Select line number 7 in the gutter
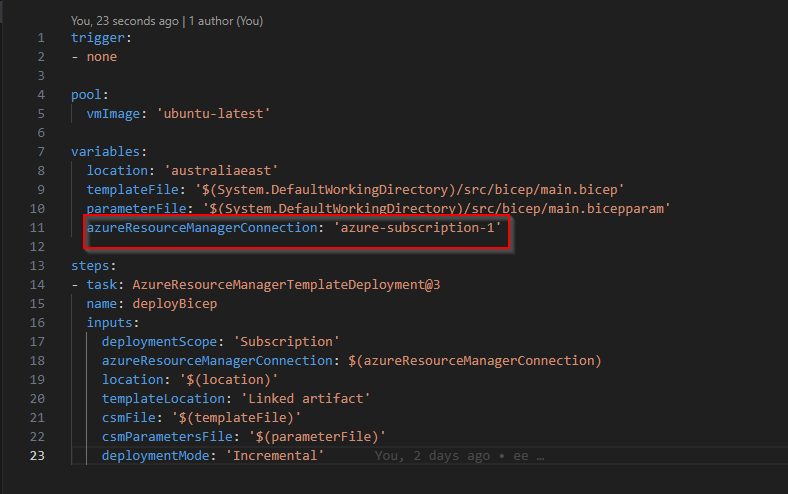 click(x=41, y=151)
